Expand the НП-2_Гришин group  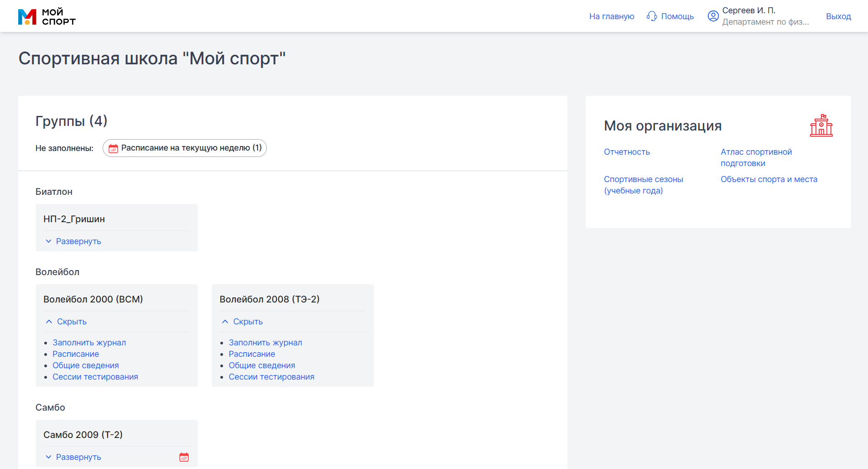tap(78, 241)
